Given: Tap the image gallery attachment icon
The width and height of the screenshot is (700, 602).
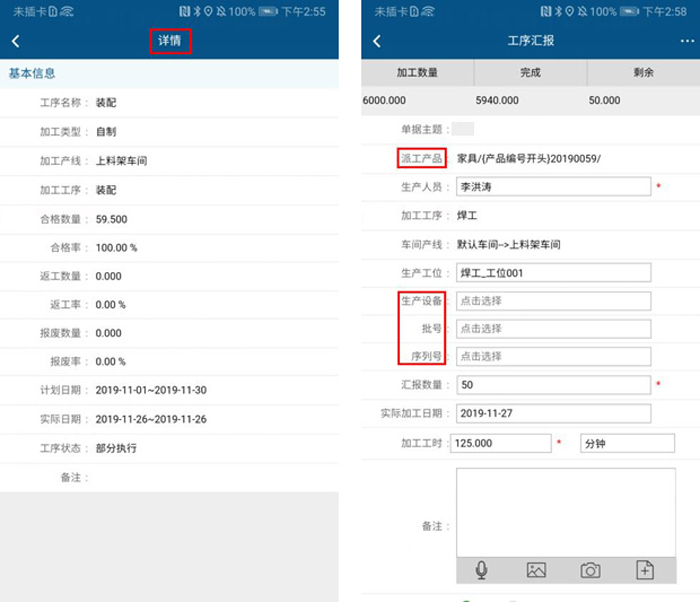Looking at the screenshot, I should click(536, 569).
